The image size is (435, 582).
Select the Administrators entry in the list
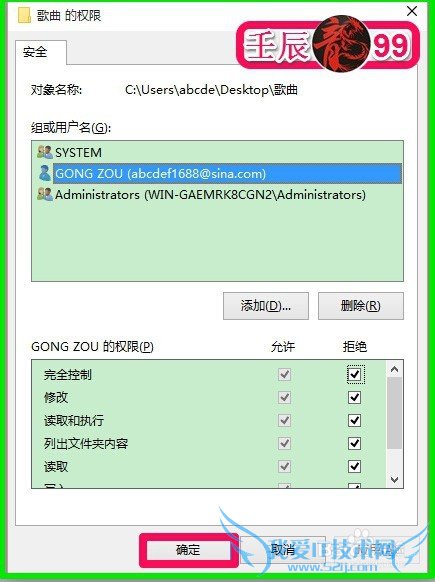(210, 194)
